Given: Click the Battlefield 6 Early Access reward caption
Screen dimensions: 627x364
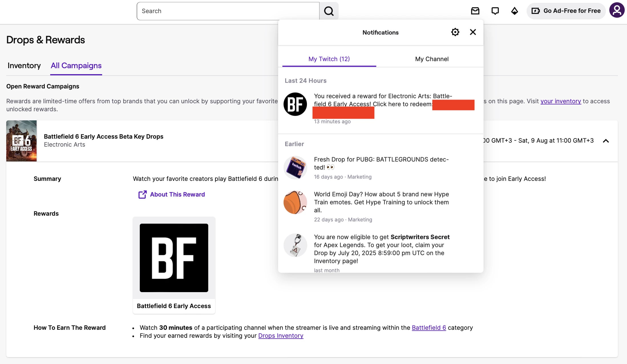Looking at the screenshot, I should click(174, 306).
